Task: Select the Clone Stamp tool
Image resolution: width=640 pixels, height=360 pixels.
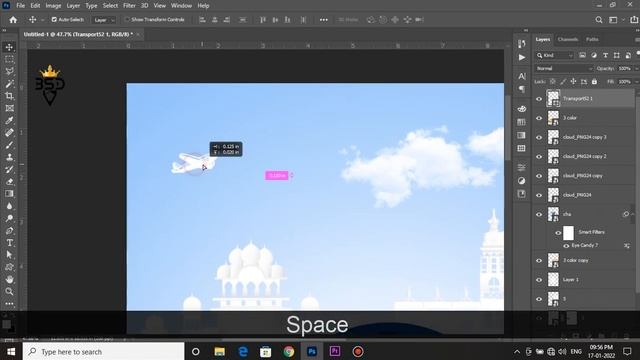Action: pyautogui.click(x=9, y=157)
